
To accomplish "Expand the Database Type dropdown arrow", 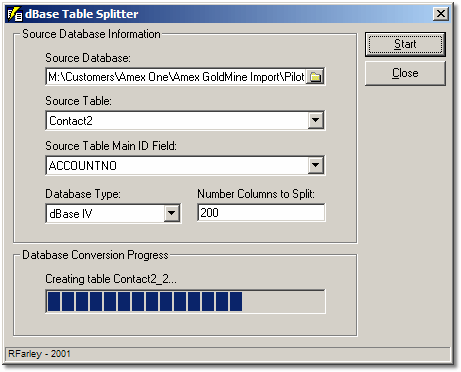I will click(x=172, y=213).
